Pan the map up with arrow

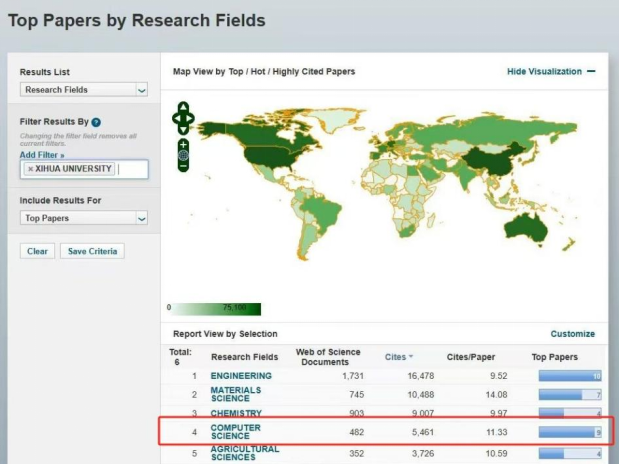(183, 107)
